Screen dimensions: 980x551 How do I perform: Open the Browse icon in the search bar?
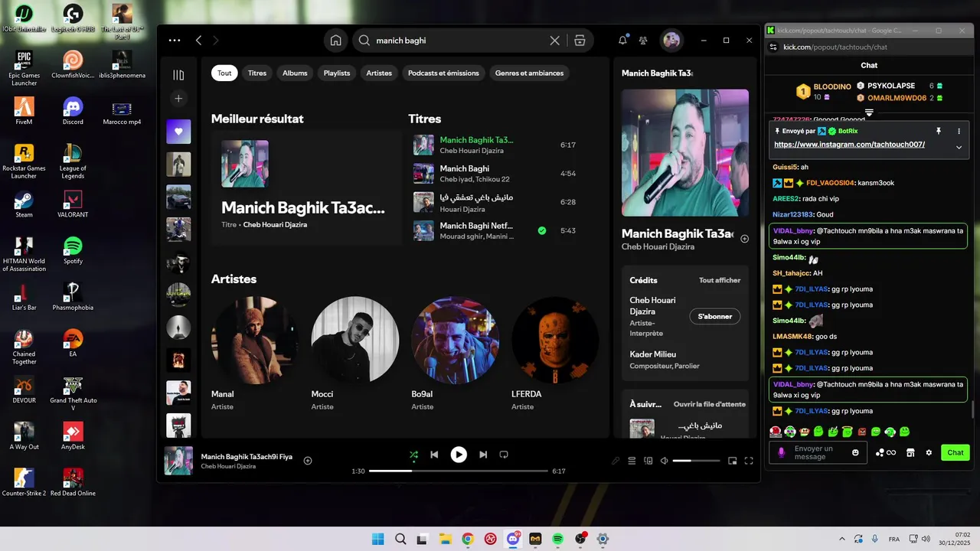click(580, 41)
